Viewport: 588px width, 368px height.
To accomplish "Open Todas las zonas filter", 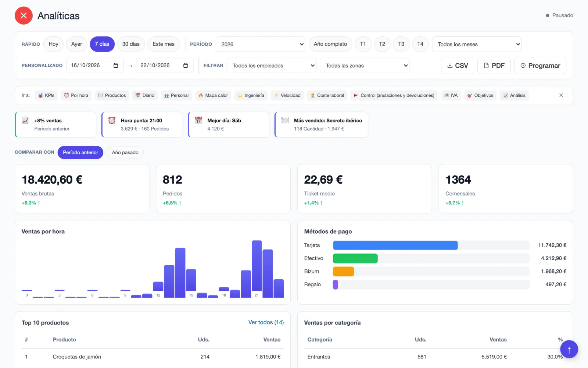I will [x=365, y=66].
